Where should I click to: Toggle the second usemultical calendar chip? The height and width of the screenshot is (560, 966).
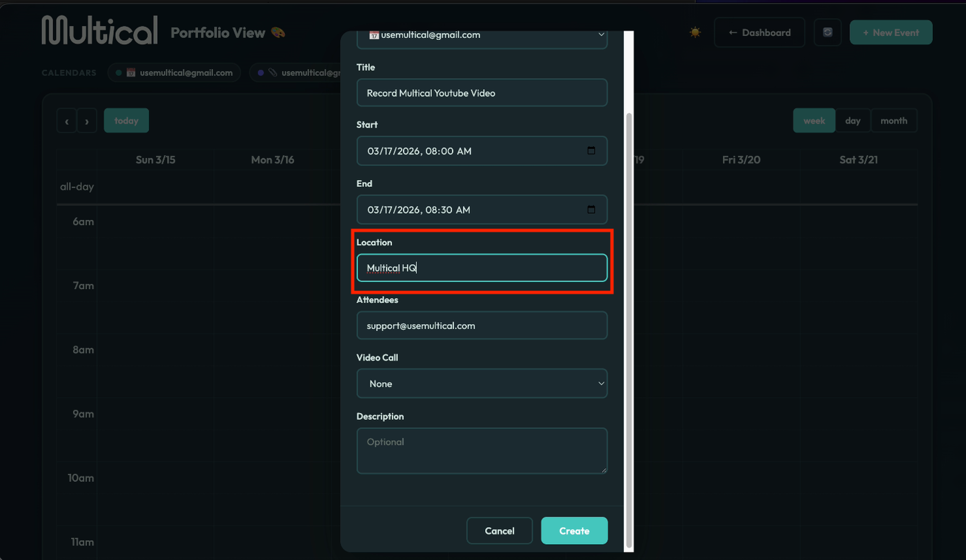[x=297, y=72]
